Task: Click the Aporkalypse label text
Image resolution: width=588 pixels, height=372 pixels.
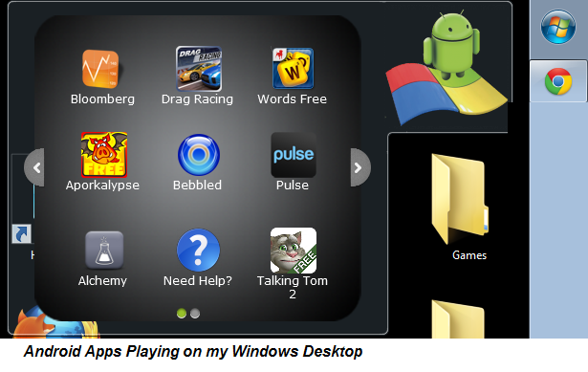Action: [x=102, y=186]
